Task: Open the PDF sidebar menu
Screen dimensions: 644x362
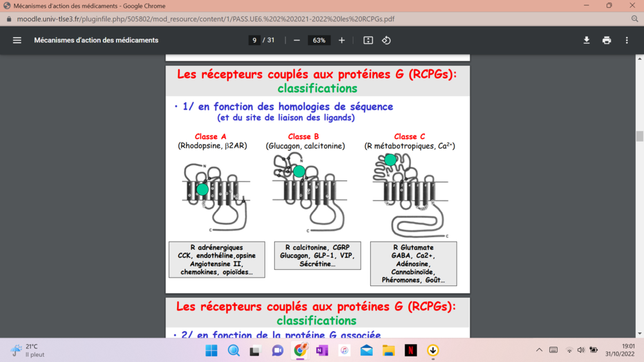Action: 17,41
